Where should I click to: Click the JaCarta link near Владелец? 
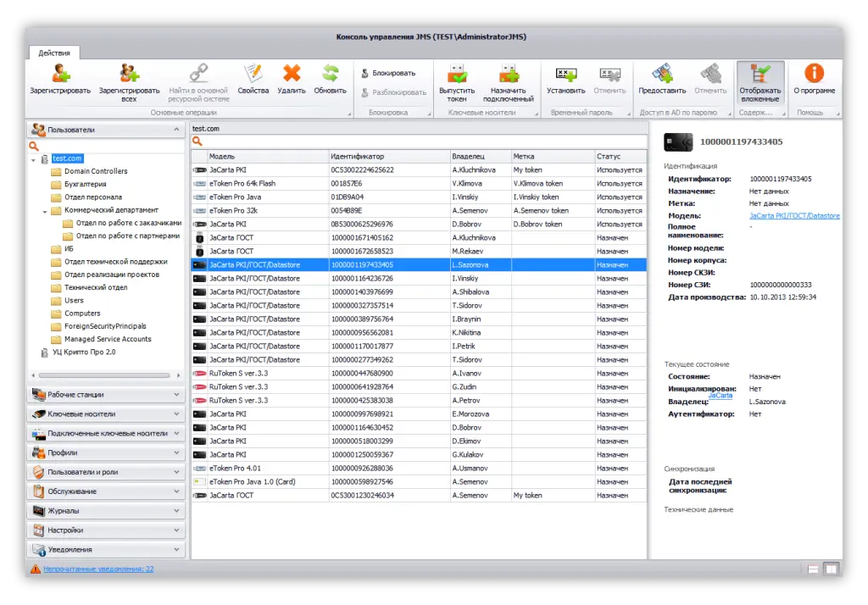point(721,395)
